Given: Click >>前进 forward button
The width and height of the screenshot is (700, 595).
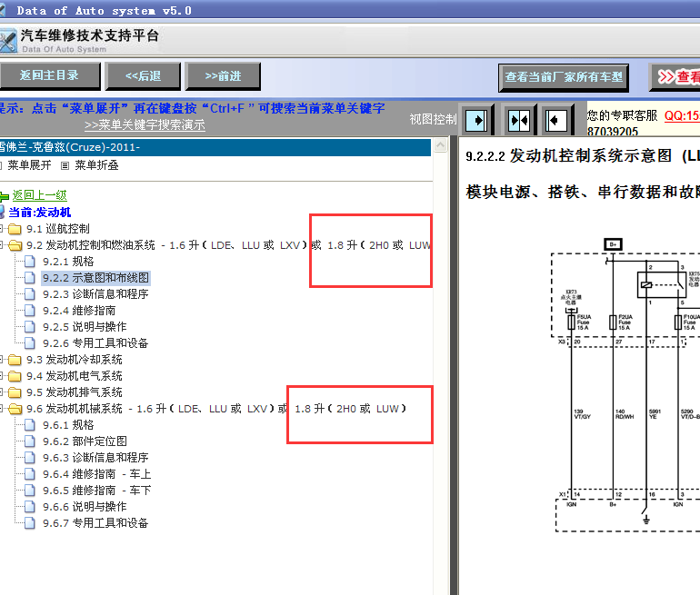Looking at the screenshot, I should pos(223,75).
